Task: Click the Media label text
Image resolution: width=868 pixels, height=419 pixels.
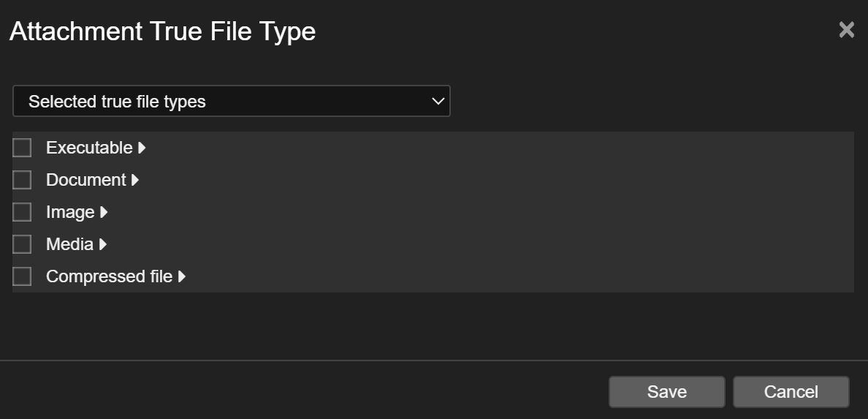Action: coord(69,244)
